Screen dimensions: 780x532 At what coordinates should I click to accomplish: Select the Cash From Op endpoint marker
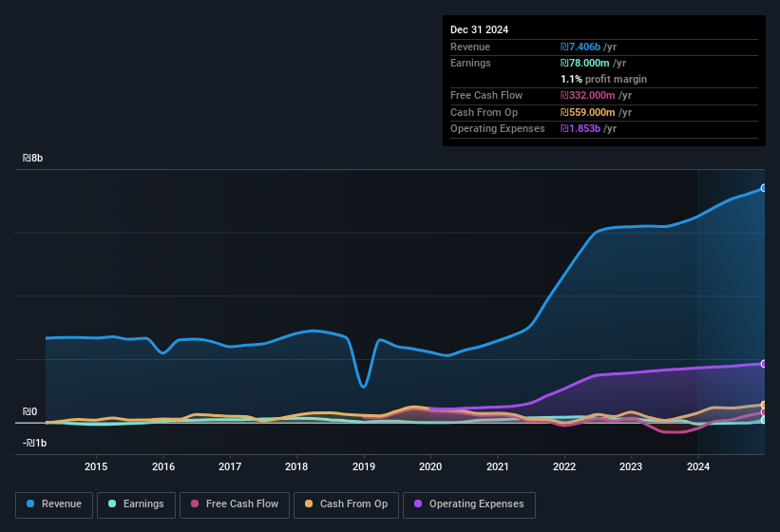[x=764, y=405]
